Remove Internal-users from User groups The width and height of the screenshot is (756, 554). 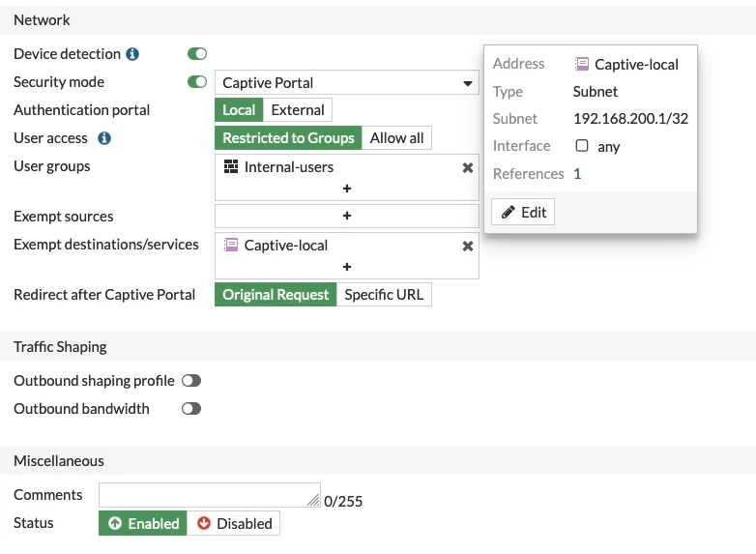[467, 168]
